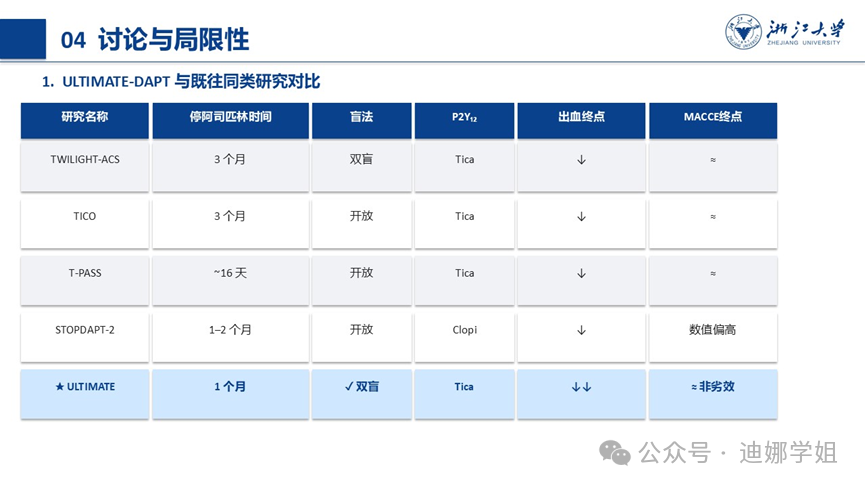Click the Clopi cell
865x487 pixels.
pyautogui.click(x=464, y=338)
